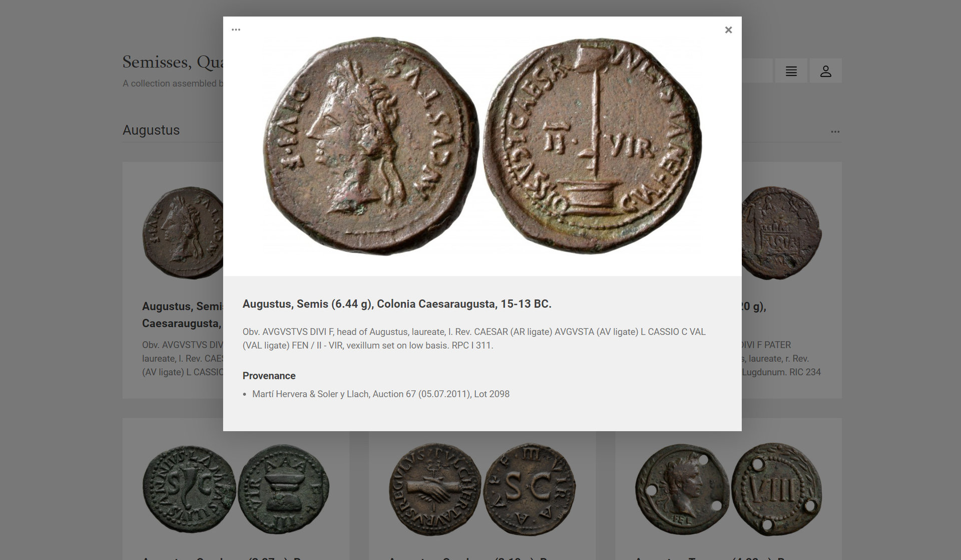Click the enlarged coin obverse portrait image
This screenshot has width=961, height=560.
tap(370, 145)
